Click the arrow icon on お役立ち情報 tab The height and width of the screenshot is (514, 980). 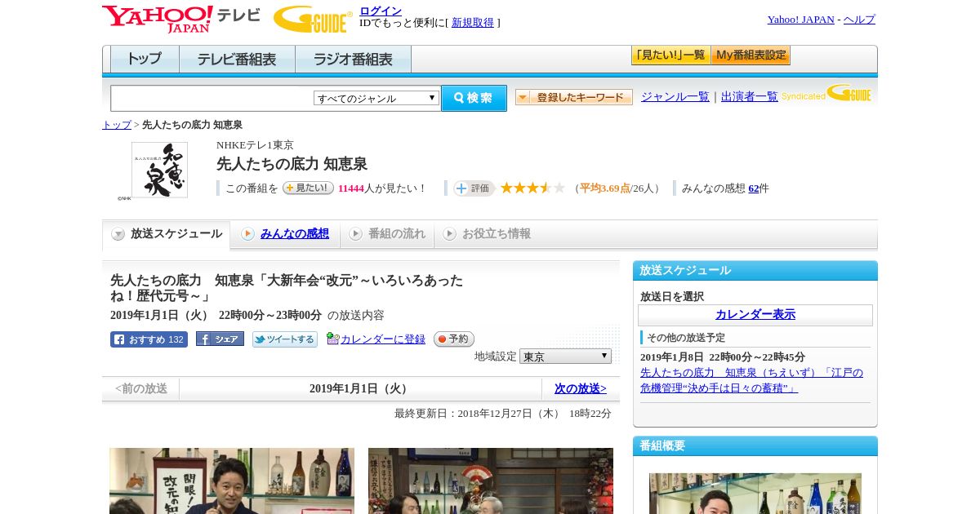pos(449,234)
